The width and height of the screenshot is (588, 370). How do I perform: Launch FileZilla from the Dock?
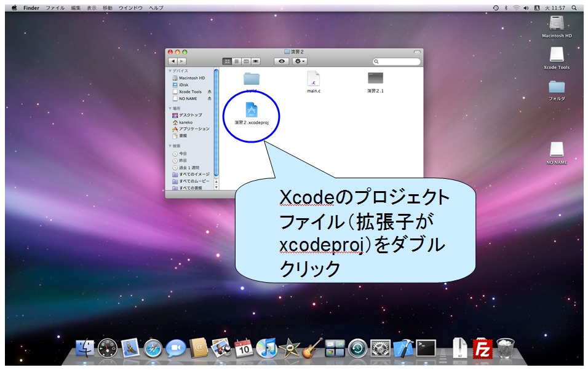pos(482,348)
